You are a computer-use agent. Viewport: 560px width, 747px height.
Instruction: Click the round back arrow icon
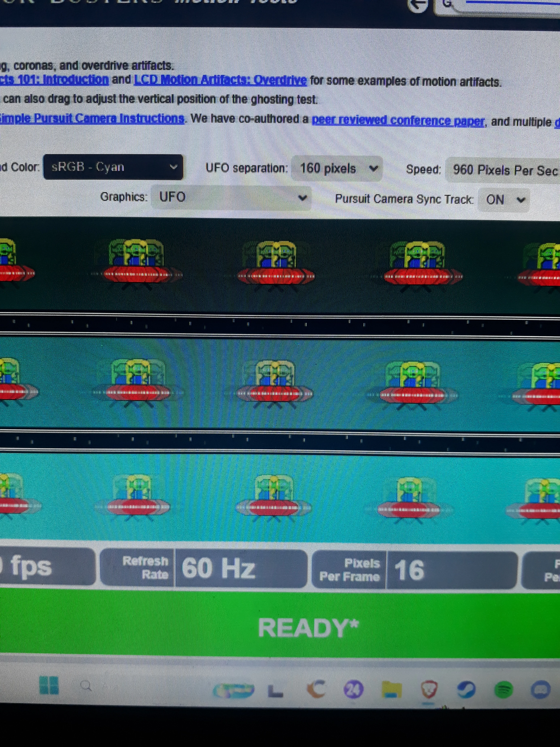419,5
